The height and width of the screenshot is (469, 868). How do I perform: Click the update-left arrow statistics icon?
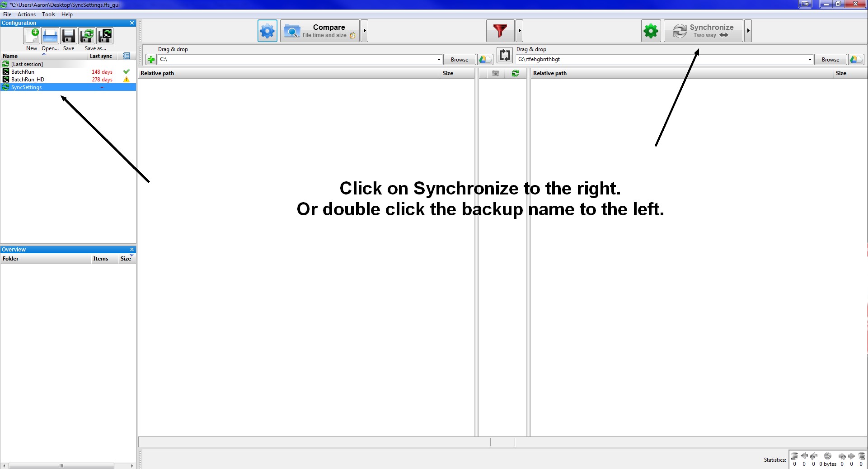tap(804, 456)
